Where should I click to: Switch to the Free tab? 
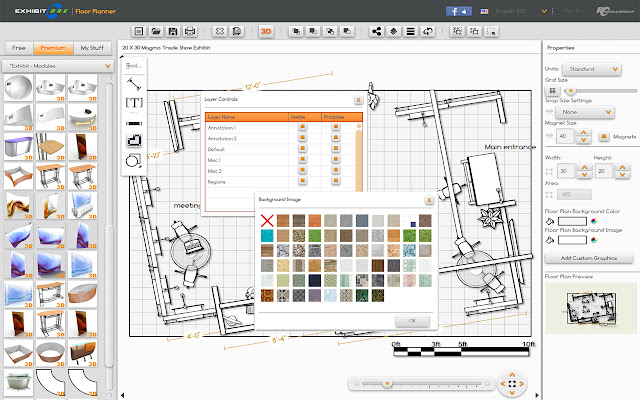point(18,47)
